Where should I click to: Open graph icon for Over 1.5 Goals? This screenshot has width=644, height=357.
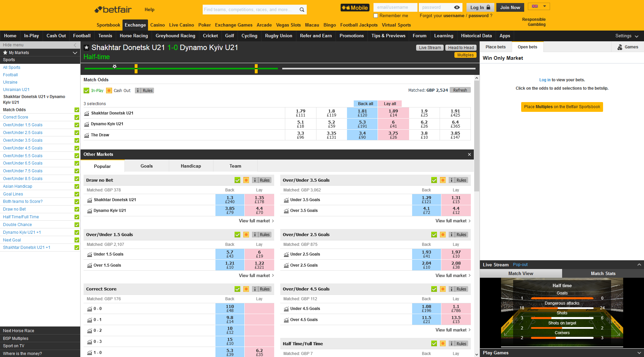tap(89, 265)
